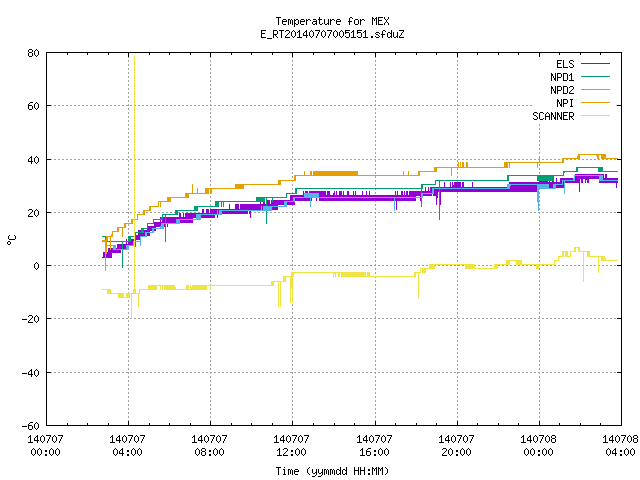
Task: Click the x-axis tick label 140708 04:00
Action: click(620, 446)
